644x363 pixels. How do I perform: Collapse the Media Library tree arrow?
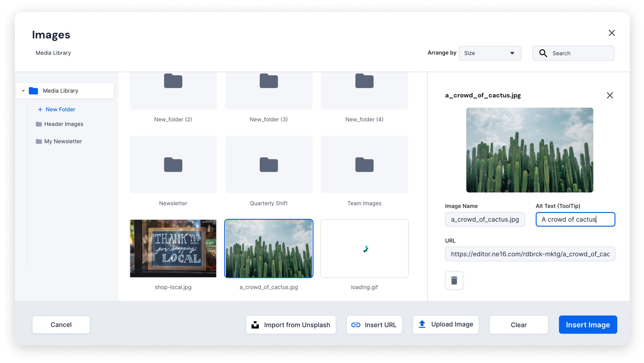(x=23, y=91)
